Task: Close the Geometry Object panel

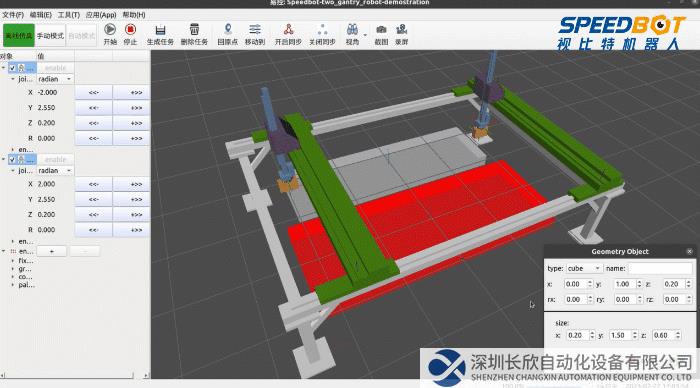Action: (689, 251)
